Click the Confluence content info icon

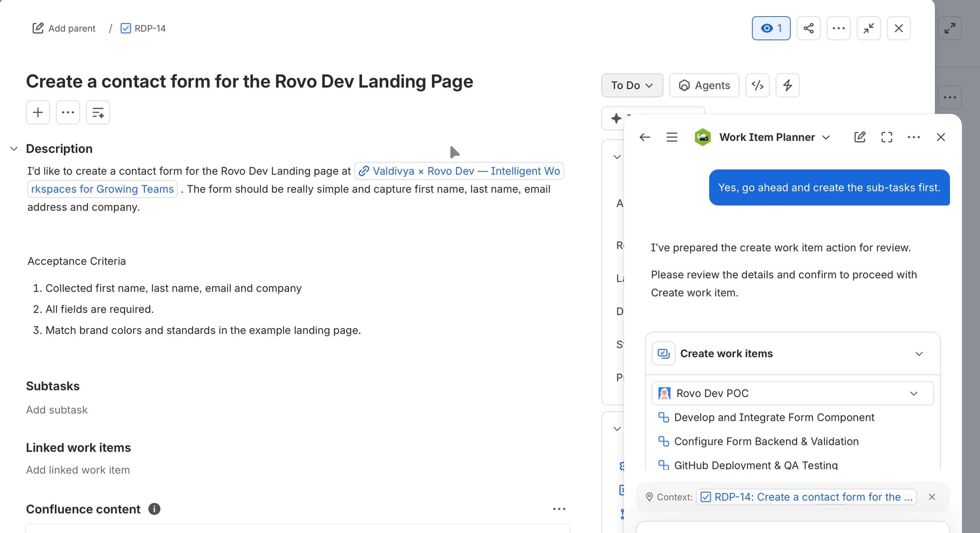click(x=154, y=509)
